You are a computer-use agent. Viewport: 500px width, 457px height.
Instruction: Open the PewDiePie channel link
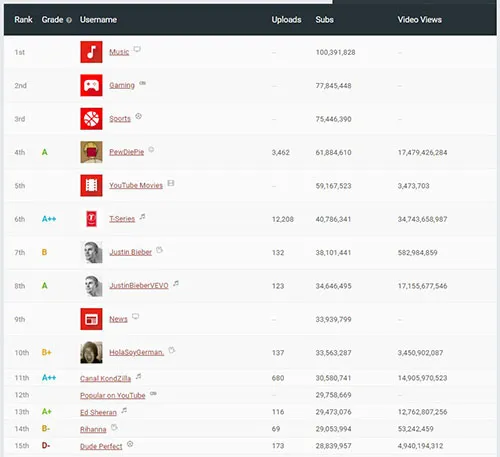[127, 152]
